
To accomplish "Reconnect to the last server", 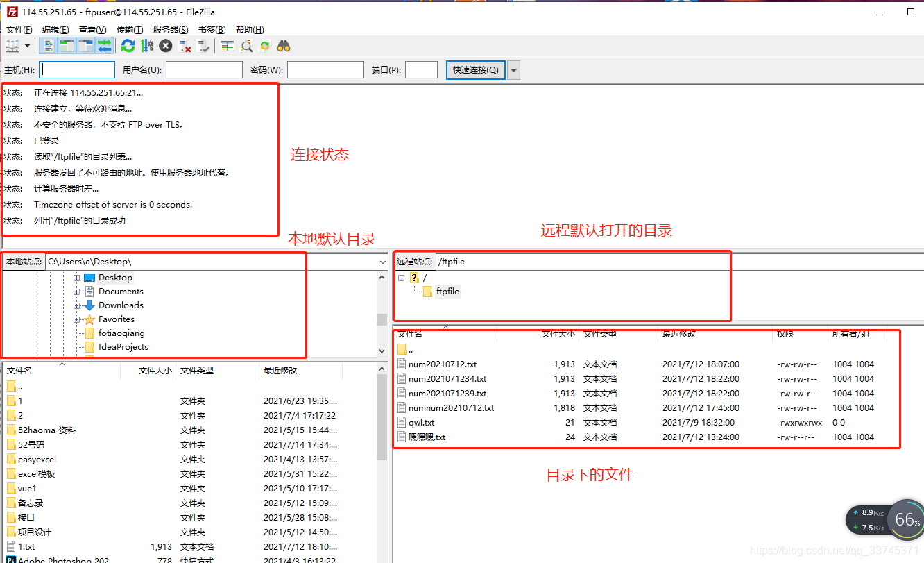I will [204, 46].
